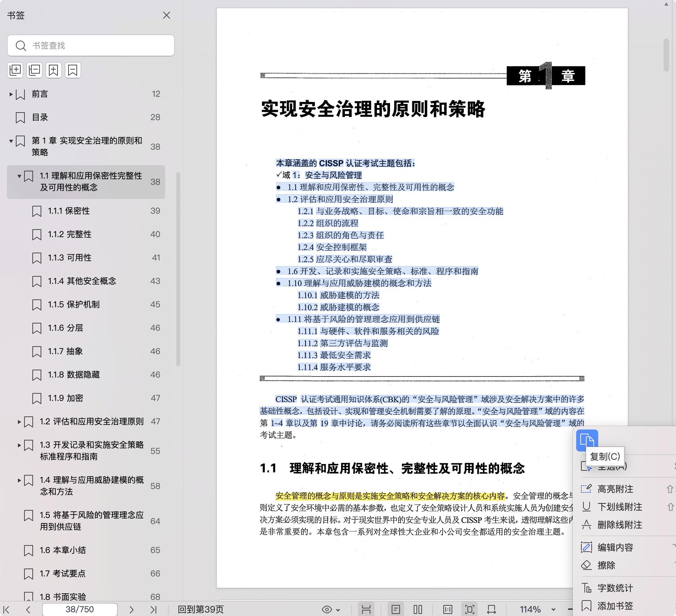Go to the next page

(131, 609)
